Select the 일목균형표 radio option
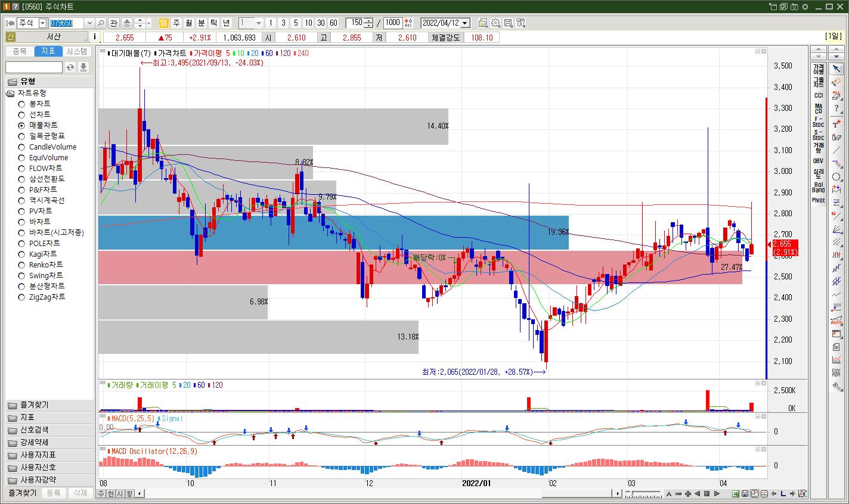Image resolution: width=849 pixels, height=504 pixels. [21, 136]
